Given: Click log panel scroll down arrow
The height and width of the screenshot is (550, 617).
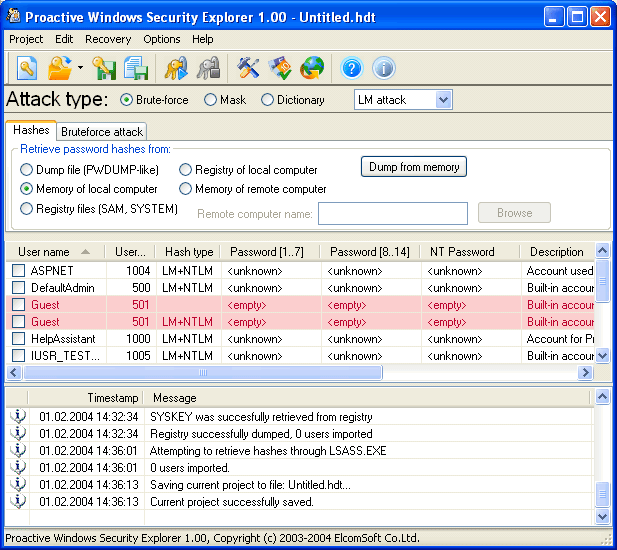Looking at the screenshot, I should pyautogui.click(x=602, y=516).
